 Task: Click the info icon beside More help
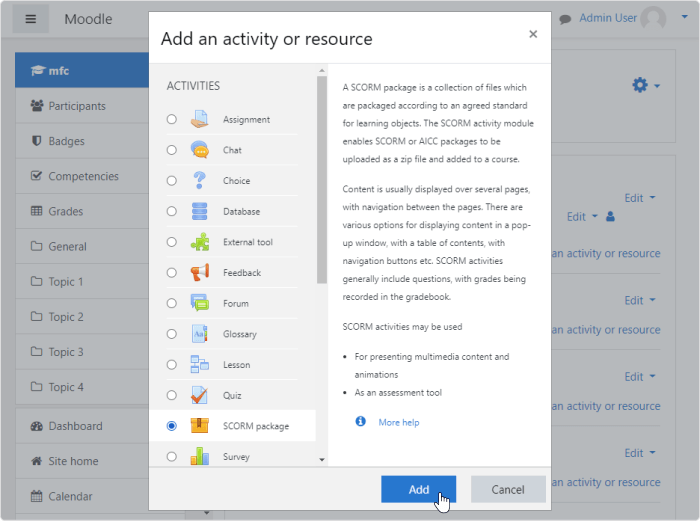pyautogui.click(x=360, y=421)
